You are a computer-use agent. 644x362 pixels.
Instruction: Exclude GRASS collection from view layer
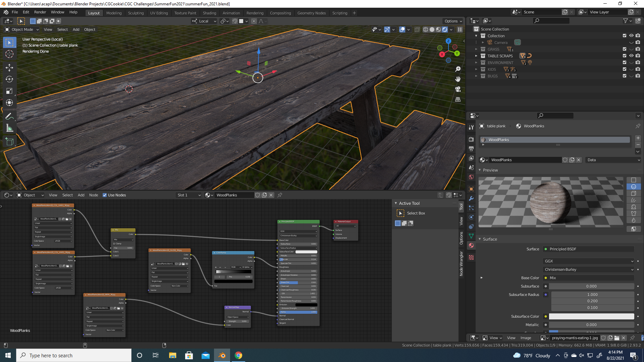(625, 49)
